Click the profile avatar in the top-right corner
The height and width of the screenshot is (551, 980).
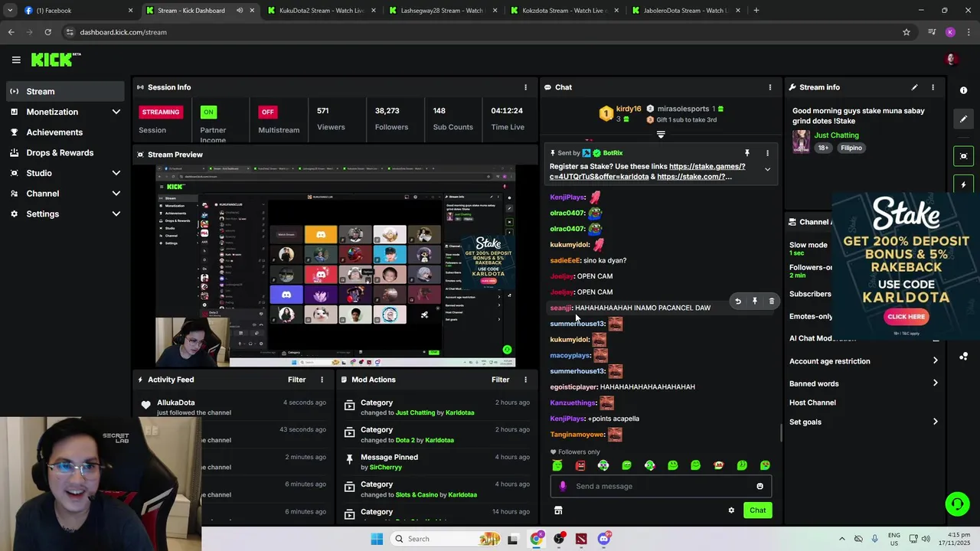952,60
